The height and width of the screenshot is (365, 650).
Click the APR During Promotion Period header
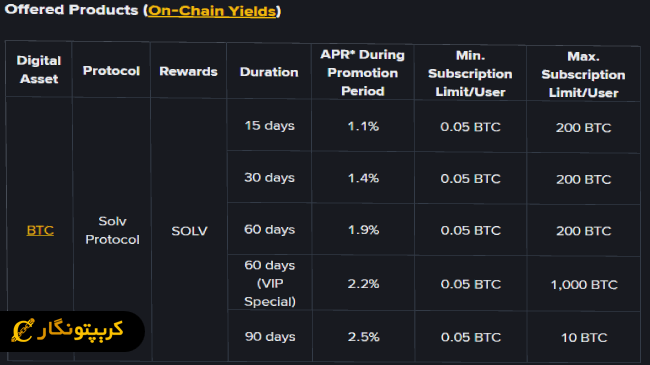click(363, 73)
